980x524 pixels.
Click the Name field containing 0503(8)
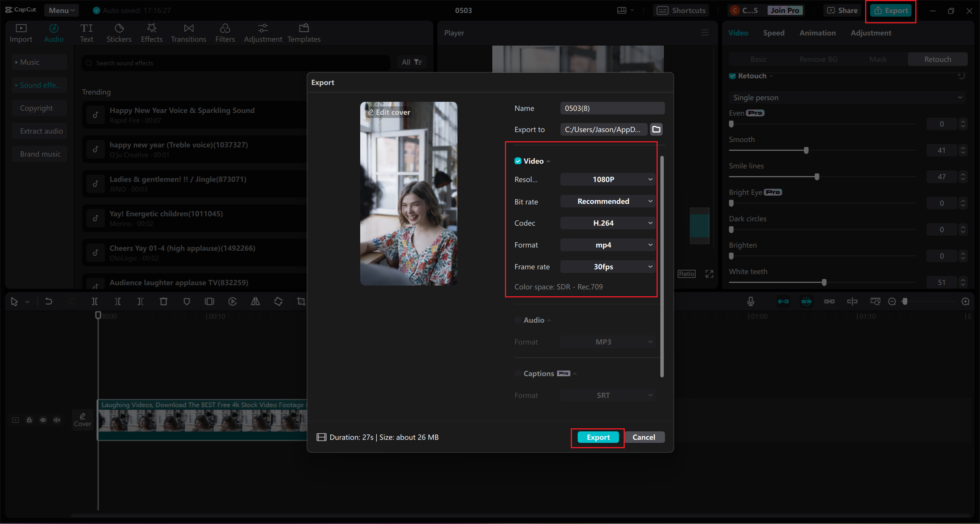click(x=612, y=108)
